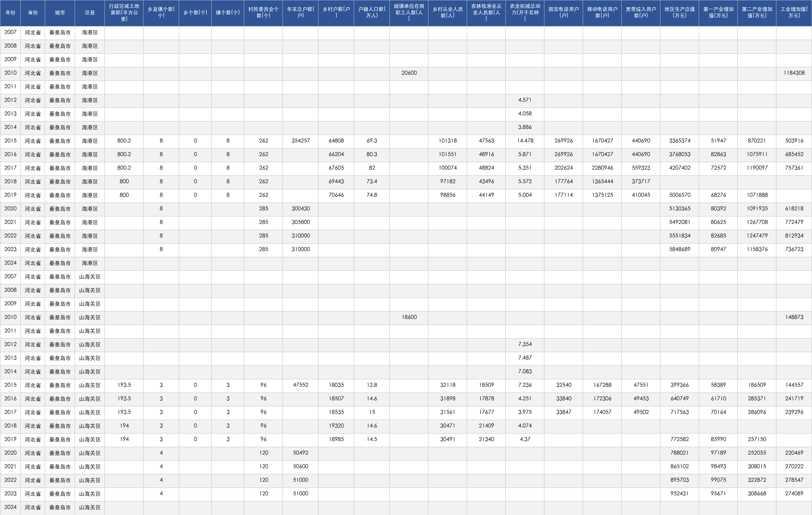Click the 2024 year cell for 山海关区
Viewport: 812px width, 515px height.
pos(11,507)
